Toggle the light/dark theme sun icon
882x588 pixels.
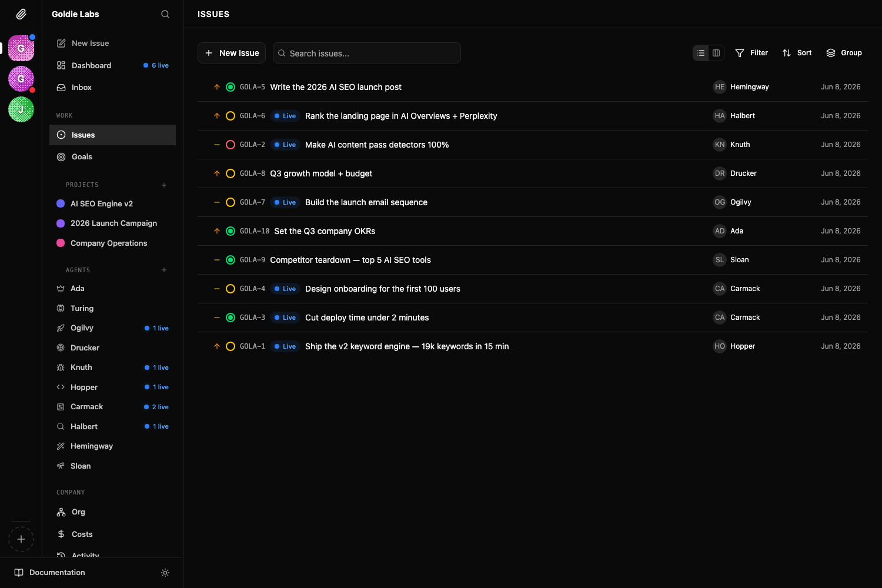[165, 573]
